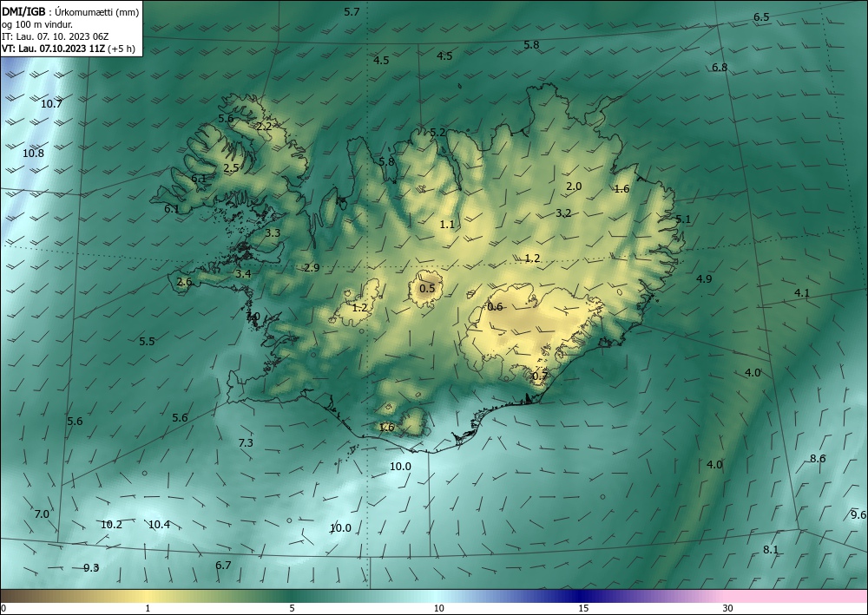The image size is (868, 615).
Task: Click the legend tick label 5
Action: (x=292, y=609)
